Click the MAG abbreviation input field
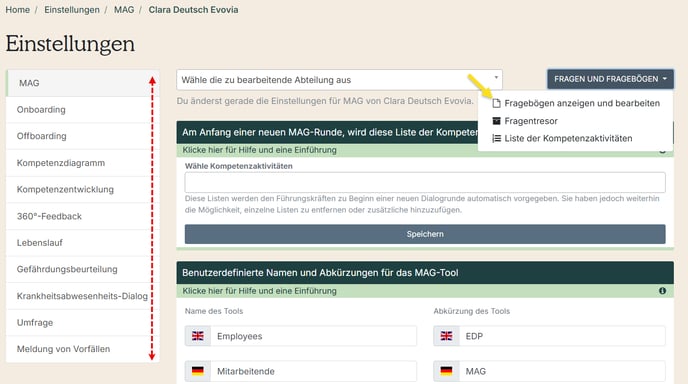688x384 pixels. [x=562, y=371]
